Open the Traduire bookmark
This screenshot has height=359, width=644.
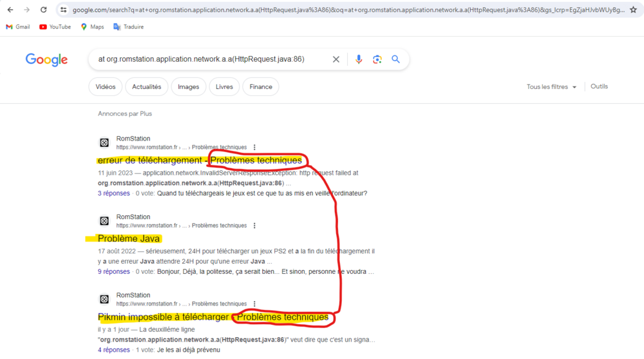[x=128, y=26]
